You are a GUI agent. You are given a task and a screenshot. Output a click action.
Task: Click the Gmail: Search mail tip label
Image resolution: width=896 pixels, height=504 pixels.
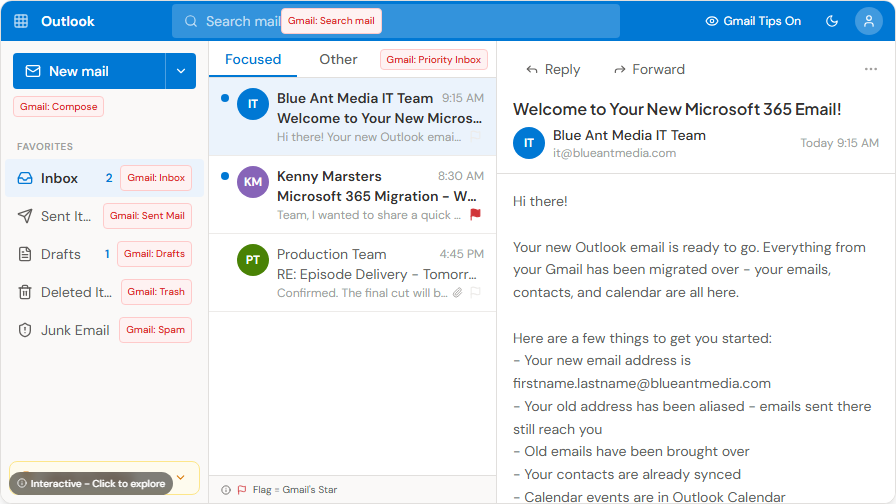tap(331, 21)
